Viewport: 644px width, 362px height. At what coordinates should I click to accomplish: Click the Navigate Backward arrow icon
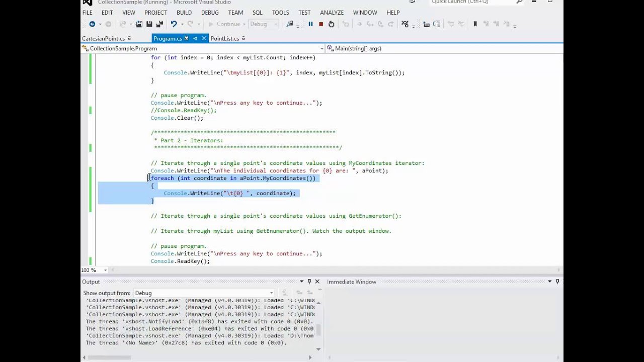(92, 24)
